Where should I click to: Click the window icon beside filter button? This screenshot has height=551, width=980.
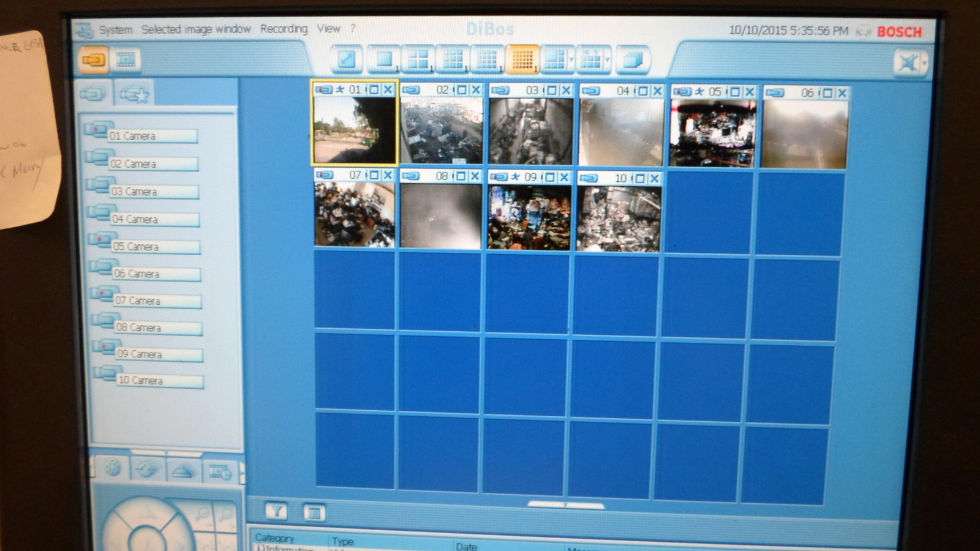pos(314,512)
